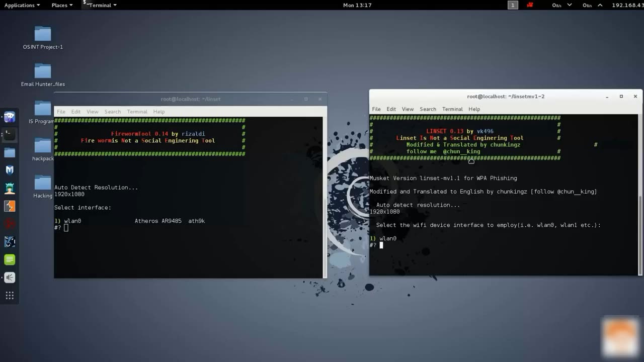
Task: Open Terminal menu in linsetmv1-2 window
Action: pos(452,109)
